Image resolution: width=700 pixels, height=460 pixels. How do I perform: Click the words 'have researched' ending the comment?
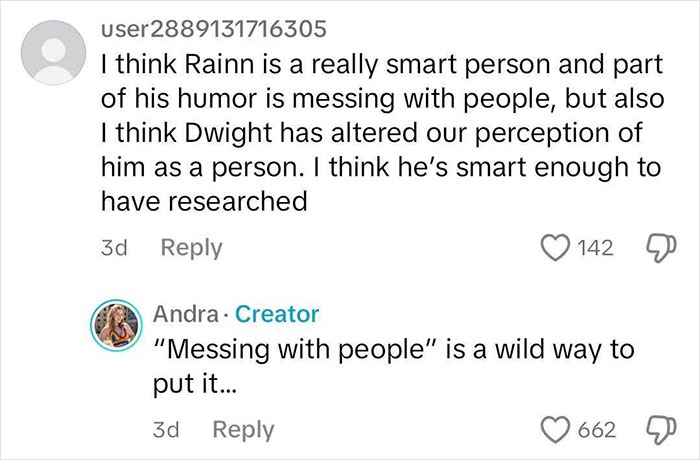[x=204, y=201]
